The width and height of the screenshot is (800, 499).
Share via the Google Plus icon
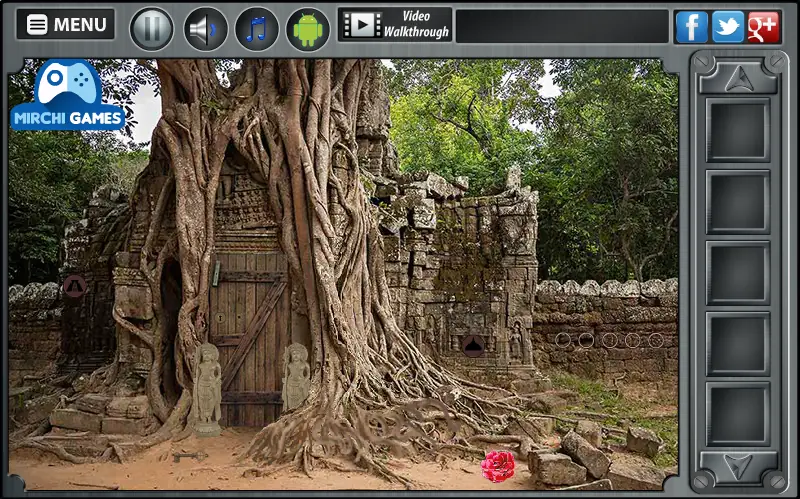pos(764,27)
